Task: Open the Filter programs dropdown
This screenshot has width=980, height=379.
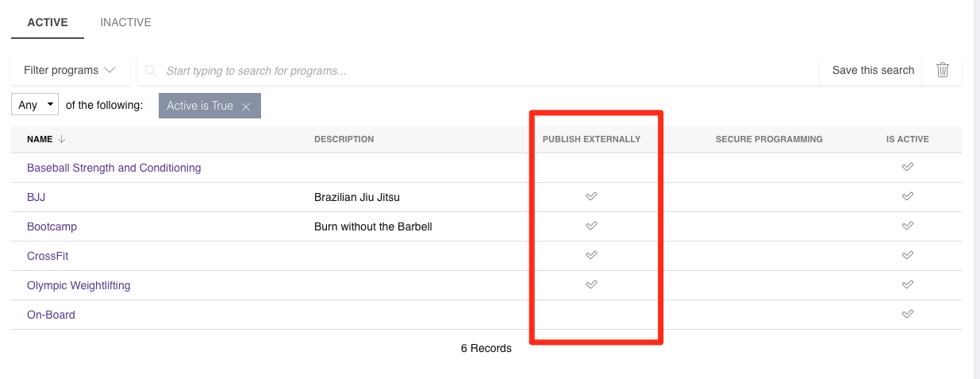Action: (x=70, y=70)
